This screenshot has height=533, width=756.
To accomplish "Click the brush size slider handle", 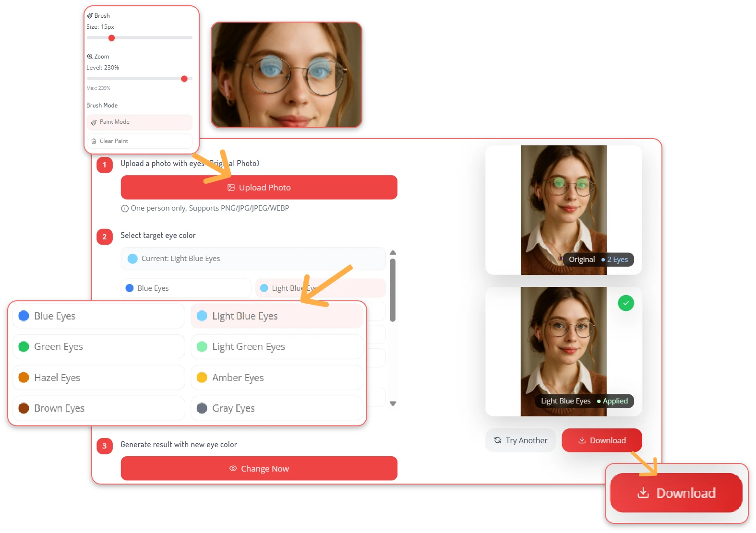I will (111, 38).
